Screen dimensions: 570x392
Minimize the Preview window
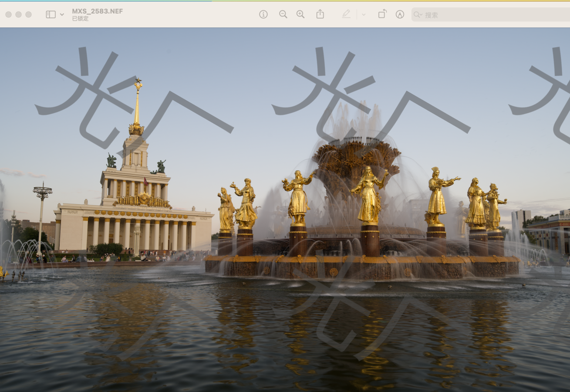[x=18, y=14]
